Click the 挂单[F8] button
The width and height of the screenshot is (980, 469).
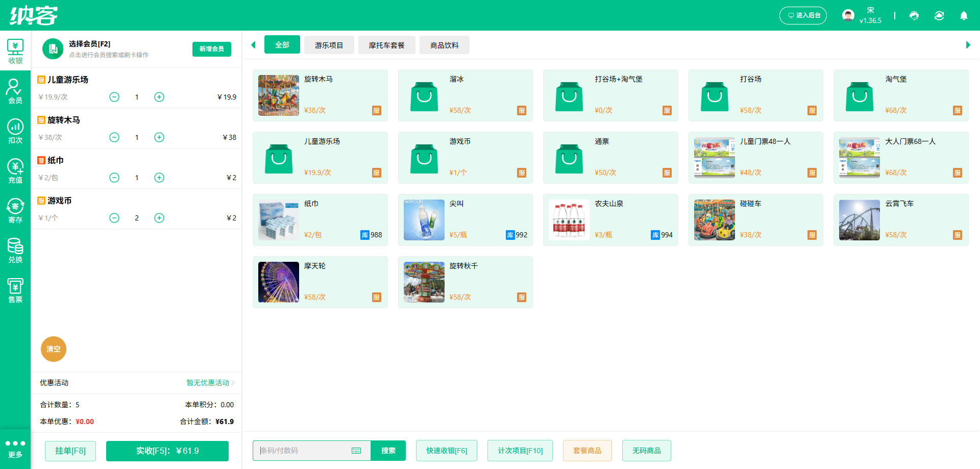(70, 451)
